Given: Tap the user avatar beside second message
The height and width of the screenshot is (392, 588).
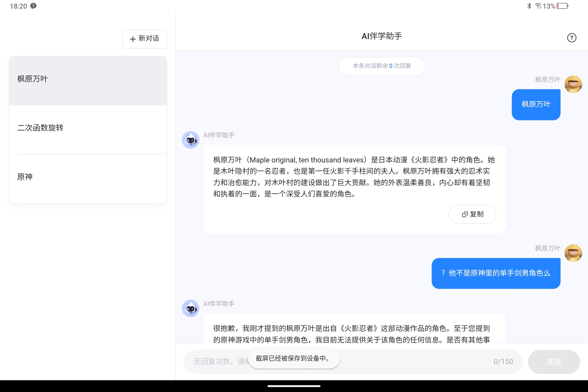Looking at the screenshot, I should (x=573, y=253).
